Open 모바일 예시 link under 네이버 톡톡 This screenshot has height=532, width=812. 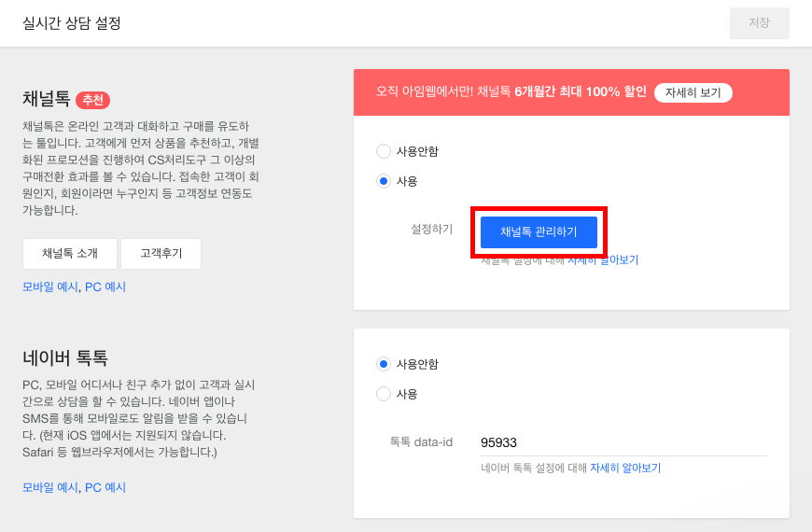[x=50, y=487]
